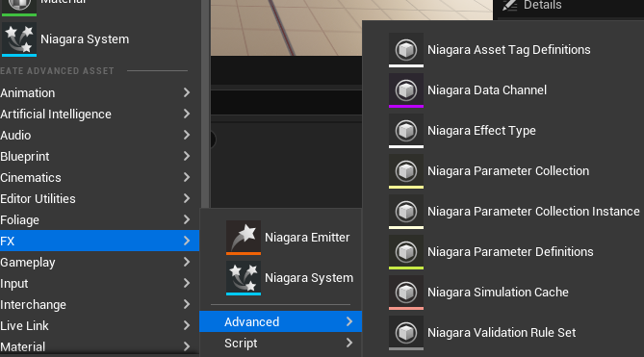
Task: Click the Niagara Parameter Collection Instance icon
Action: [406, 212]
